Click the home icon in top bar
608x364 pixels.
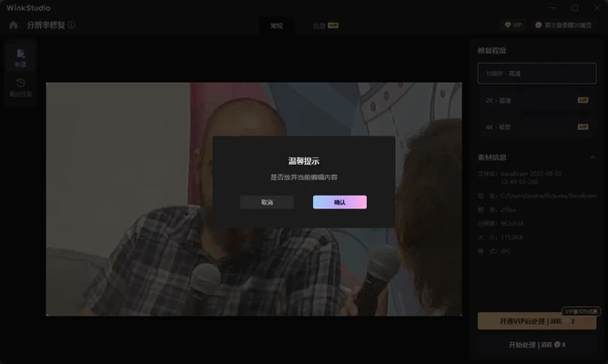tap(14, 25)
